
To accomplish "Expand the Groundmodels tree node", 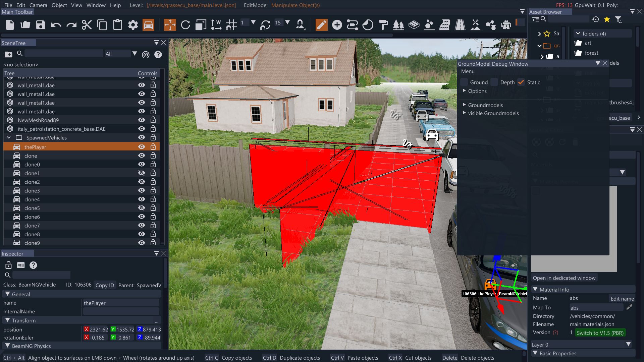I will [464, 105].
